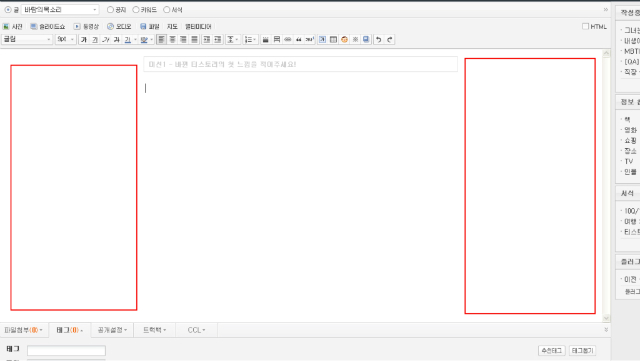Open line spacing dropdown
Viewport: 640px width, 361px height.
[x=233, y=40]
